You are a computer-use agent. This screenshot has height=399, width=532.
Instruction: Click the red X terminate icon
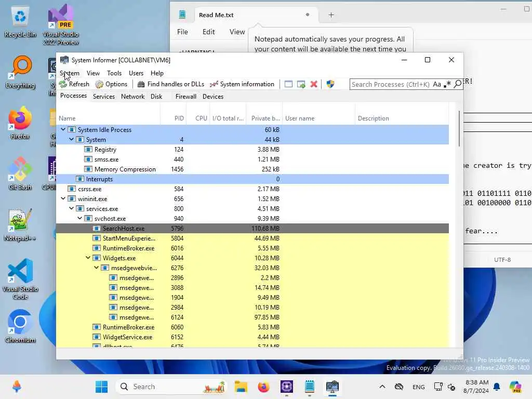314,84
